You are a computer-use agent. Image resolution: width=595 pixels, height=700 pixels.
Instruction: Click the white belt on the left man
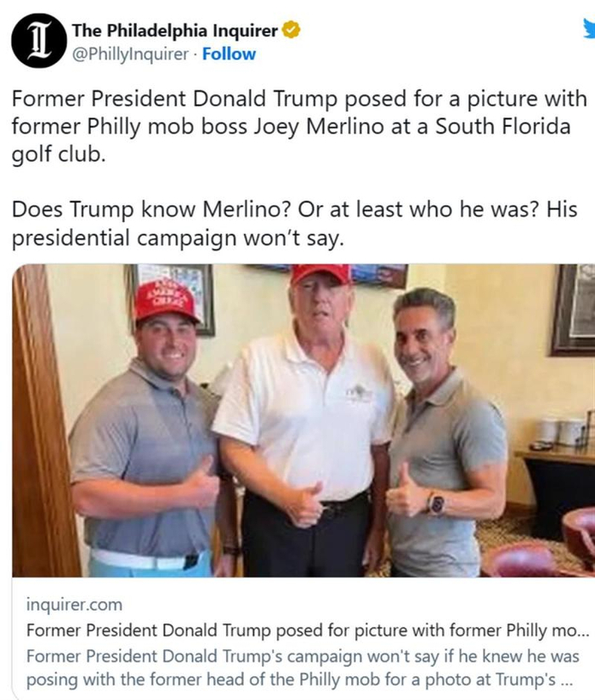click(144, 560)
